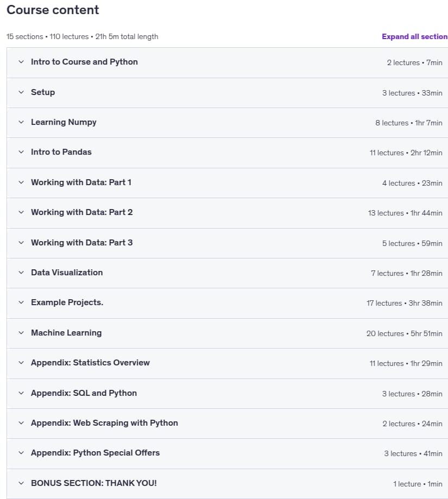
Task: Toggle chevron for Appendix: Statistics Overview
Action: (21, 363)
